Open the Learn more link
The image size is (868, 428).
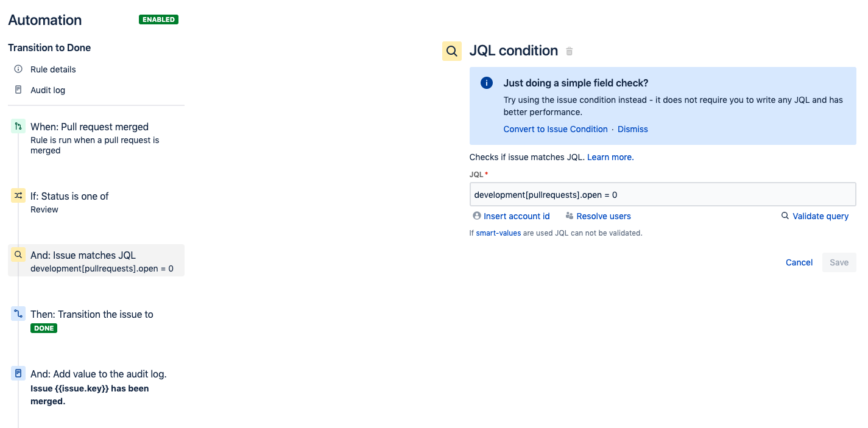(x=610, y=157)
